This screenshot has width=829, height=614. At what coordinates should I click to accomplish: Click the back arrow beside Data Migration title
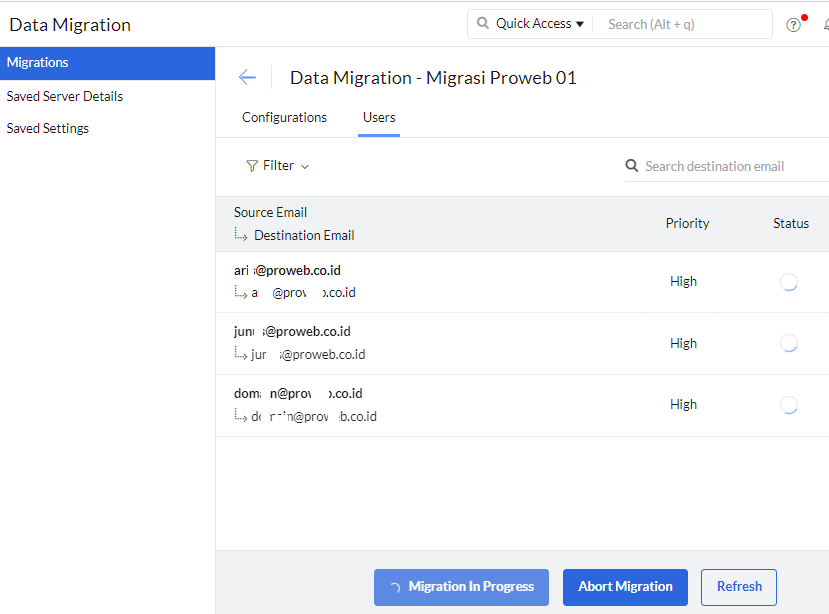coord(247,78)
